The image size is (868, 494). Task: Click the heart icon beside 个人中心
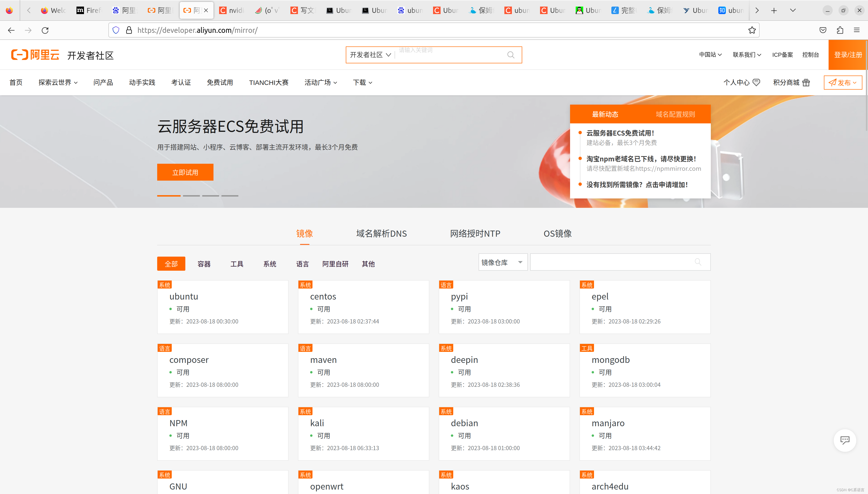756,82
